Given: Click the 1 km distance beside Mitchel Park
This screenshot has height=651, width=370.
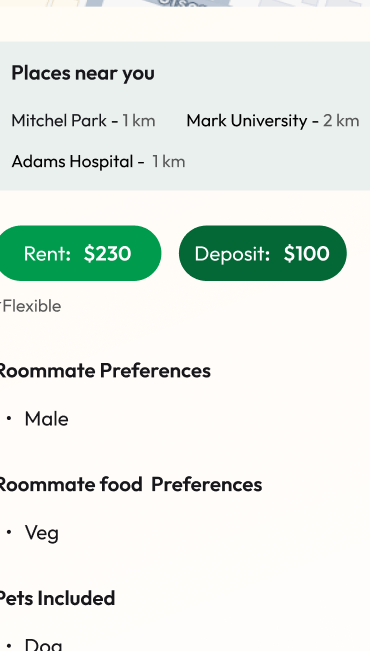Looking at the screenshot, I should tap(139, 121).
